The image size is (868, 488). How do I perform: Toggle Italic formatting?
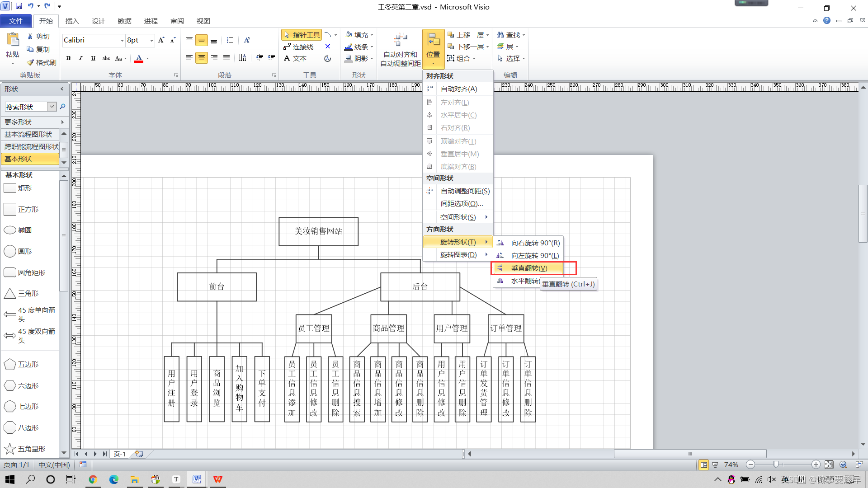coord(80,58)
